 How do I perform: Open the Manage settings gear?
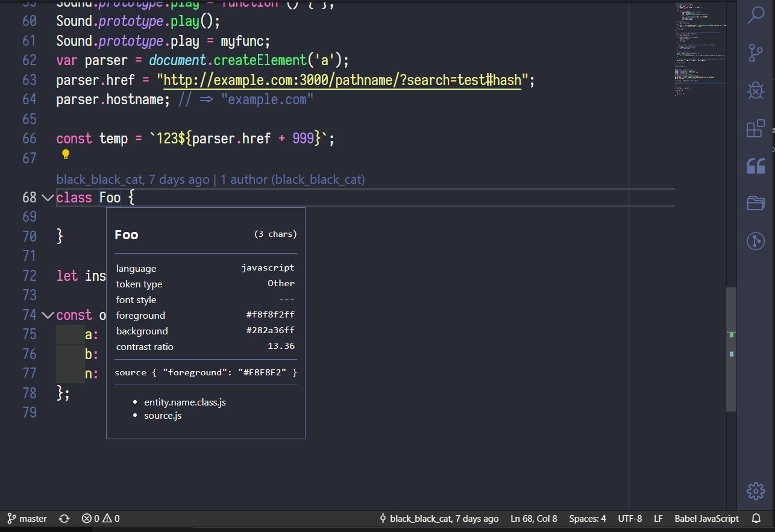coord(755,491)
